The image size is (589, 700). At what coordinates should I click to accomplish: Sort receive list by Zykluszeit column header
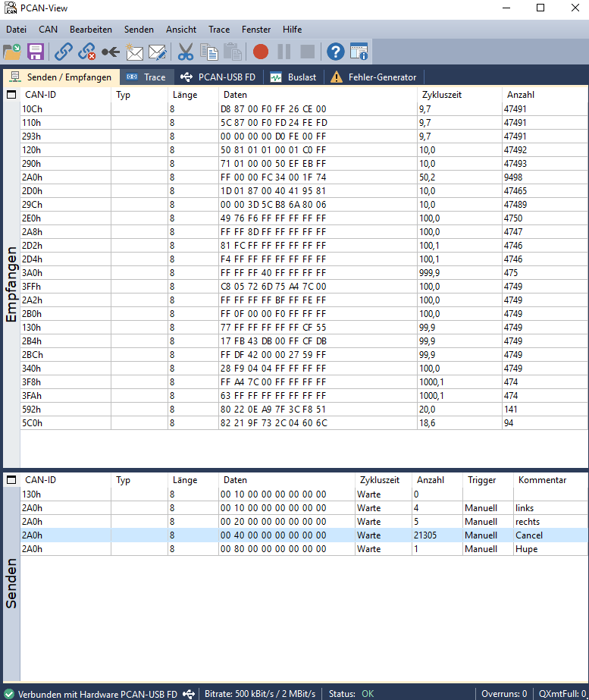(x=440, y=96)
